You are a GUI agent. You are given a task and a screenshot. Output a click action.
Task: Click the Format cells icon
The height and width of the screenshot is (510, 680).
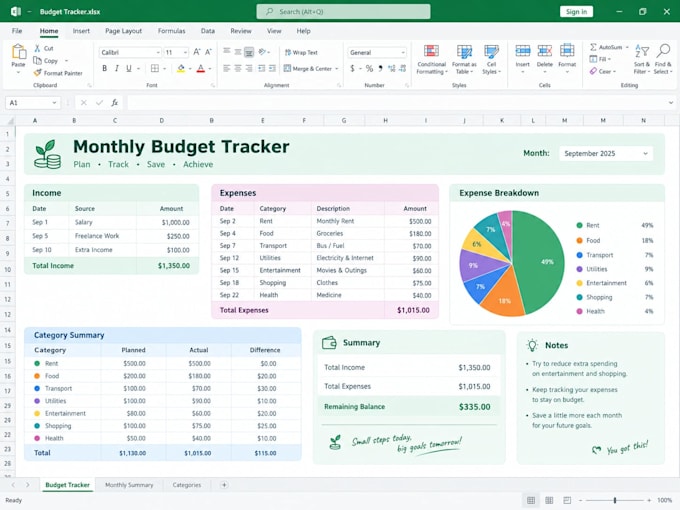click(x=567, y=51)
